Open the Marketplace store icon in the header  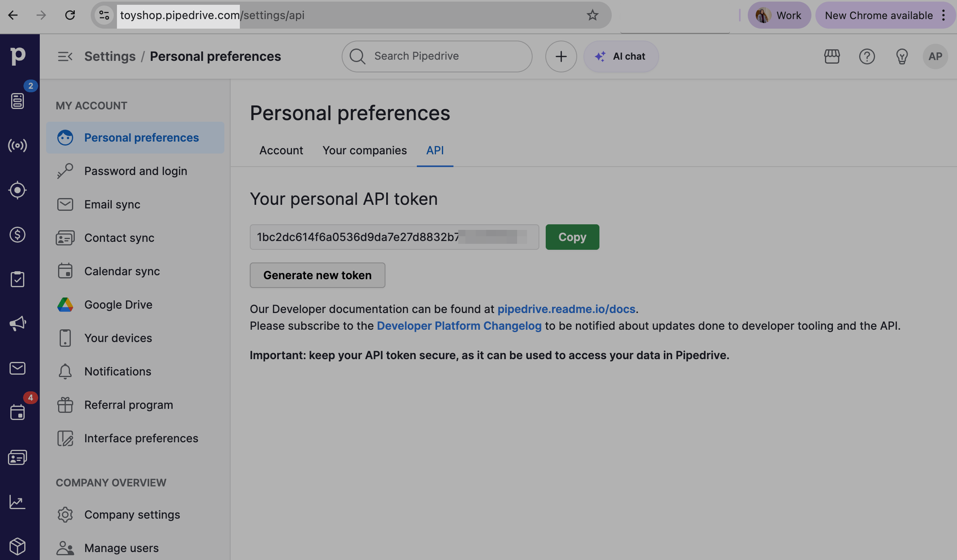point(832,56)
